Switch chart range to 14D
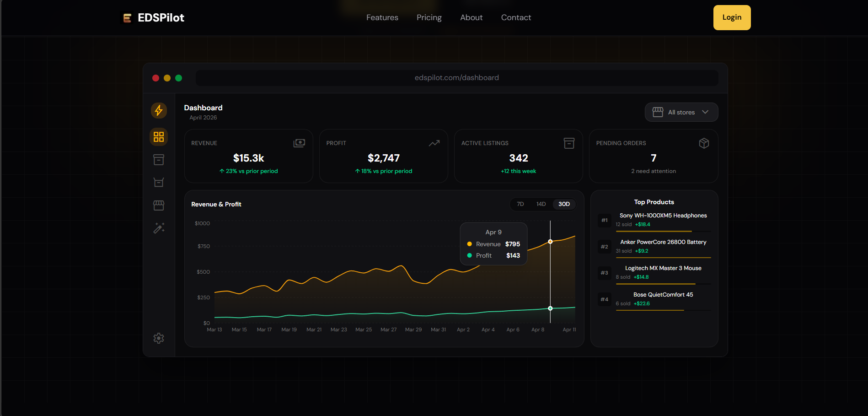 (x=541, y=204)
